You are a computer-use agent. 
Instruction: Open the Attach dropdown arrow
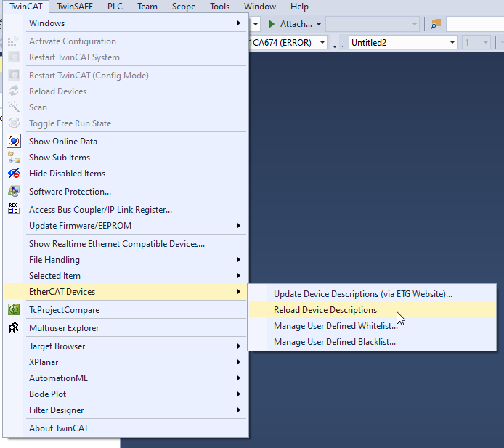tap(319, 24)
